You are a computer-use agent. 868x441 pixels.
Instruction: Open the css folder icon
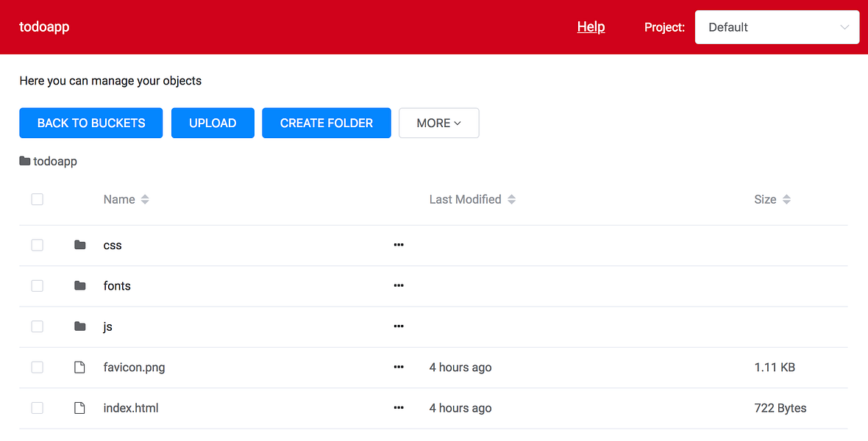pos(79,245)
